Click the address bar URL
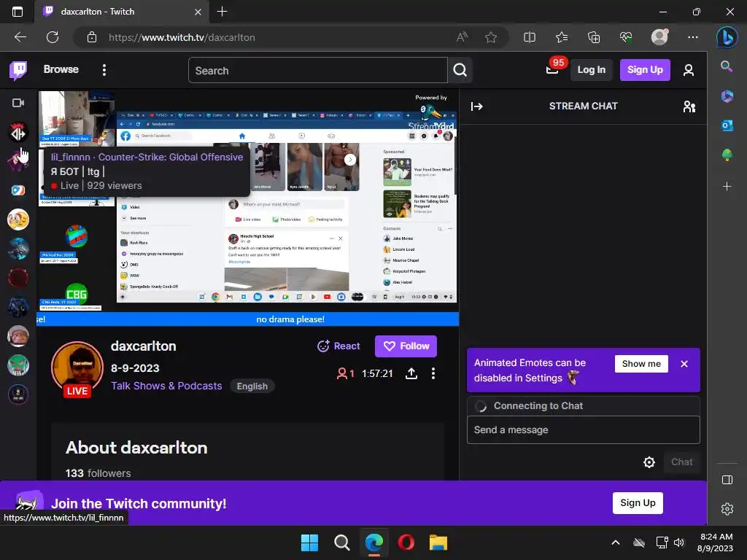 (182, 38)
